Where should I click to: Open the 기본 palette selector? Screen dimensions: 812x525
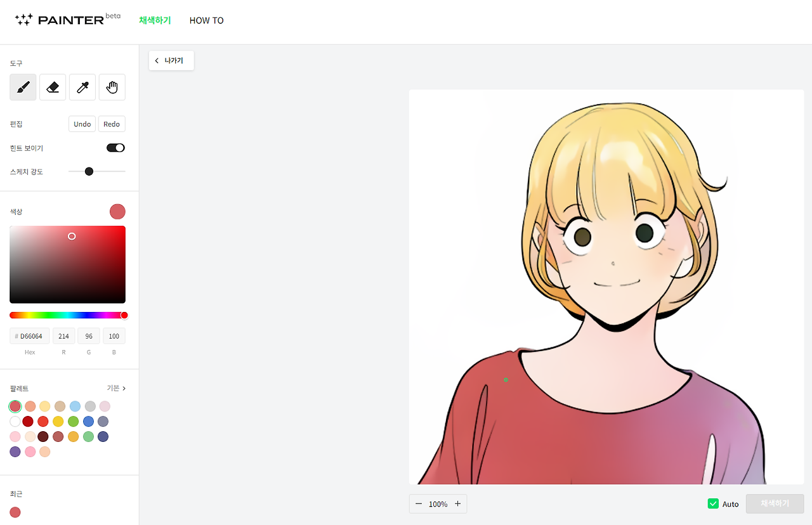click(115, 387)
